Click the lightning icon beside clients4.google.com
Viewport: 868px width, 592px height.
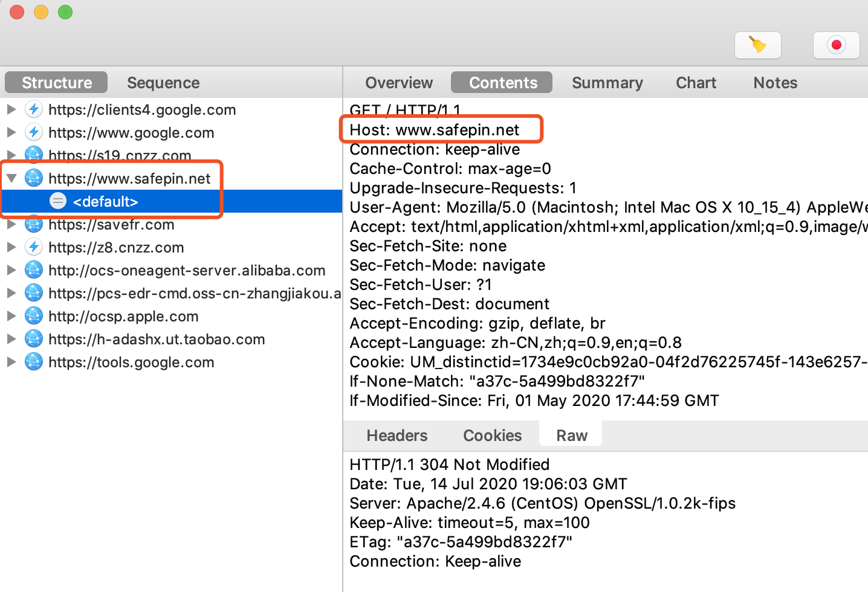[34, 109]
